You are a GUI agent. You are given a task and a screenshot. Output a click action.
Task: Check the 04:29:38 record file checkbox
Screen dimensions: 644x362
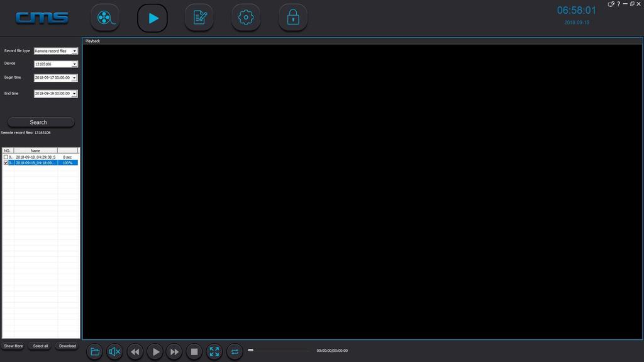(x=6, y=157)
